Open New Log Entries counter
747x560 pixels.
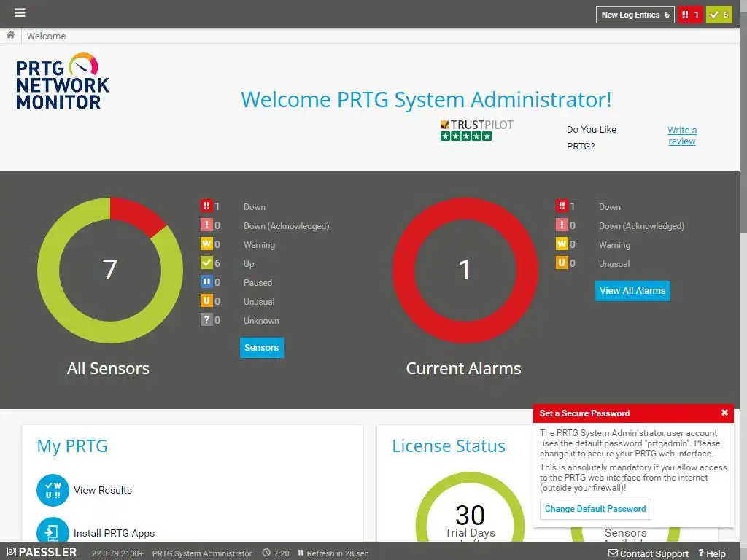(635, 15)
